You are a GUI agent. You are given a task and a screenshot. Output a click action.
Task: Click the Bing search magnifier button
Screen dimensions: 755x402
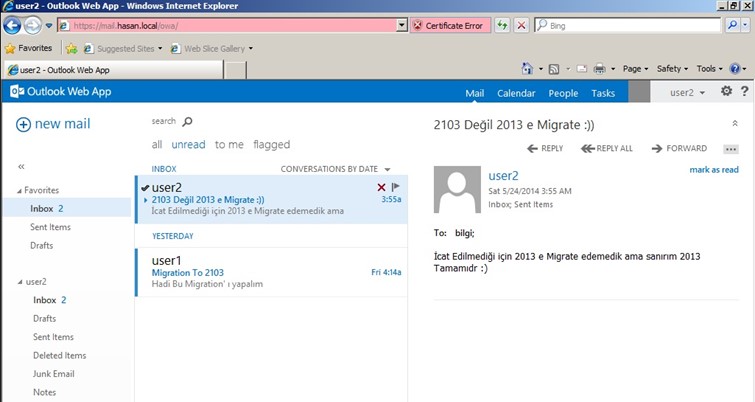click(x=732, y=25)
